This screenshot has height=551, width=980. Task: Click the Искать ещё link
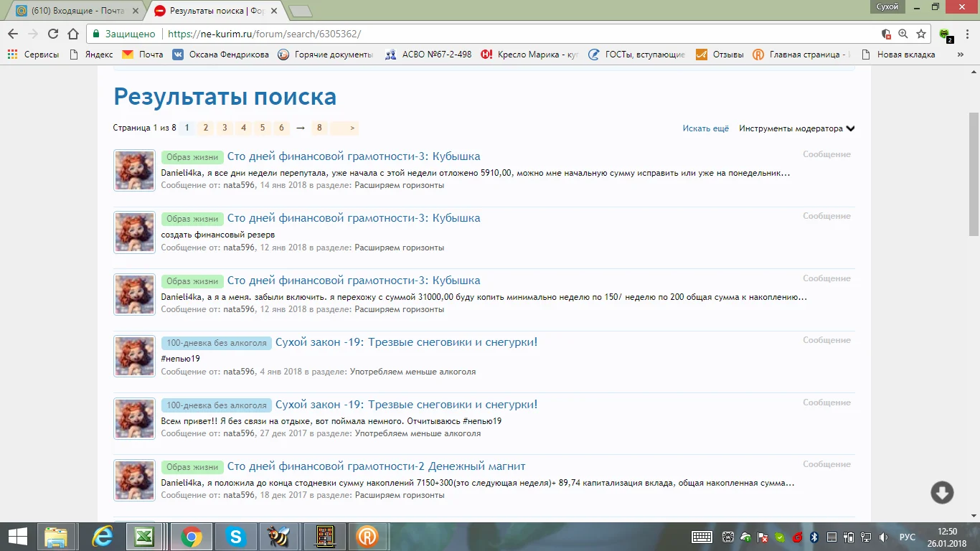[706, 128]
